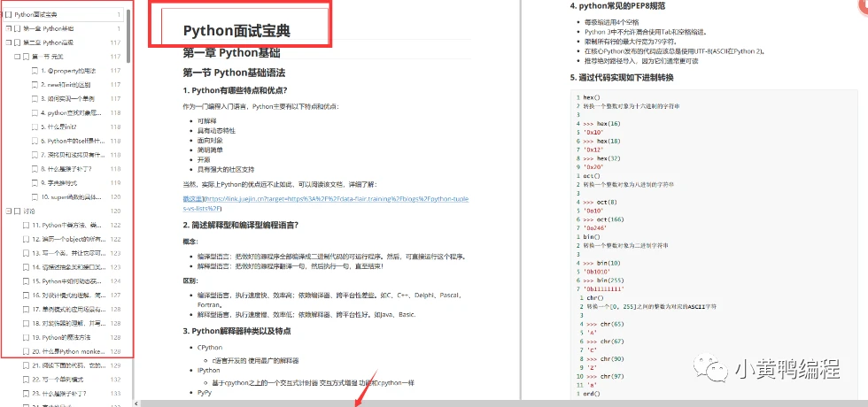Click bookmark icon beside '第一章 Python基础' in outline
Image resolution: width=868 pixels, height=407 pixels.
coord(17,28)
